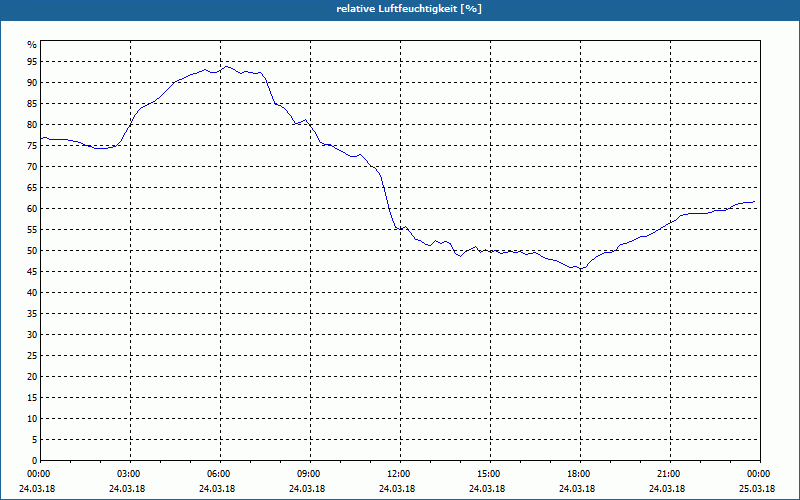Click the humidity curve minimum at 18:00
This screenshot has width=800, height=500.
(580, 268)
